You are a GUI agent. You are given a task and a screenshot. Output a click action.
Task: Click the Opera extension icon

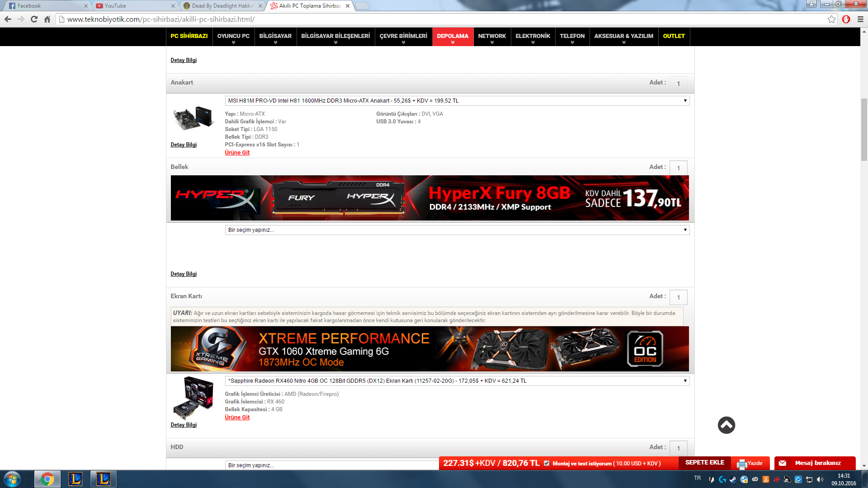(846, 19)
